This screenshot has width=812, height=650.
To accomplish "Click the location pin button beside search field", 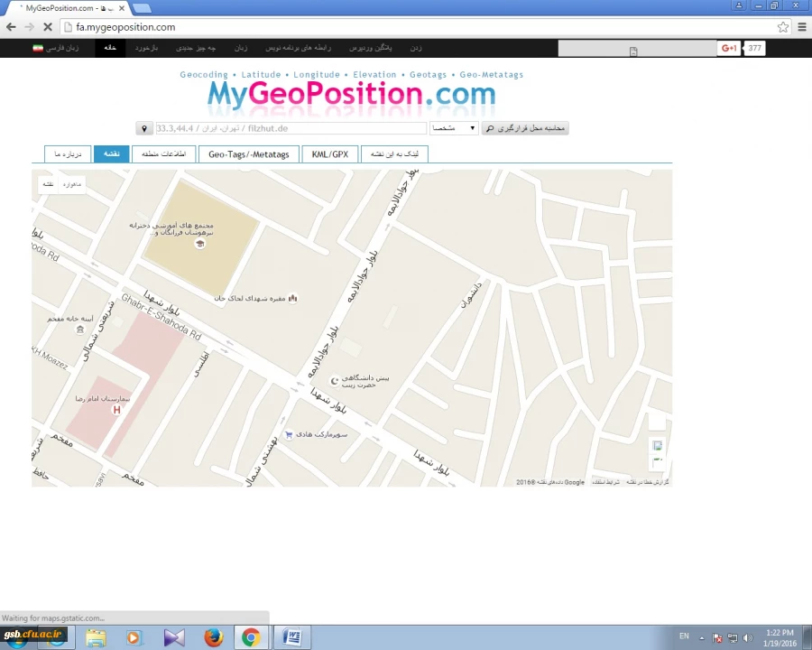I will (143, 129).
